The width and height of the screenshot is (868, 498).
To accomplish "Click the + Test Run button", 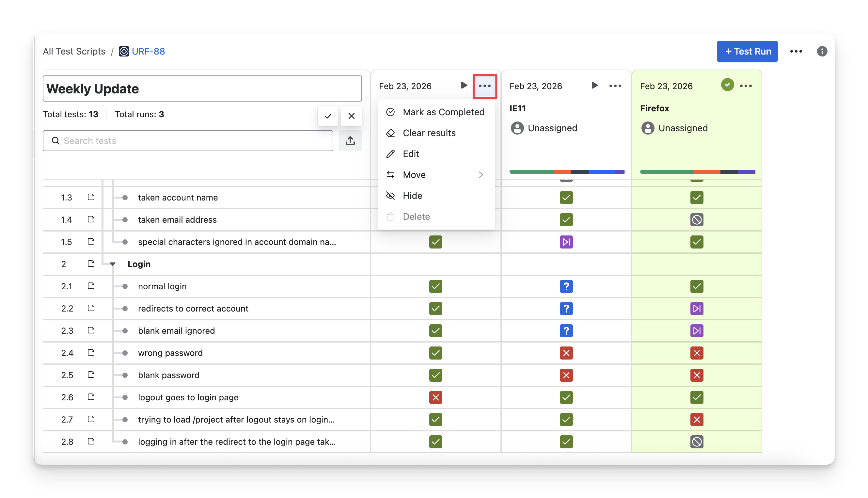I will coord(747,51).
